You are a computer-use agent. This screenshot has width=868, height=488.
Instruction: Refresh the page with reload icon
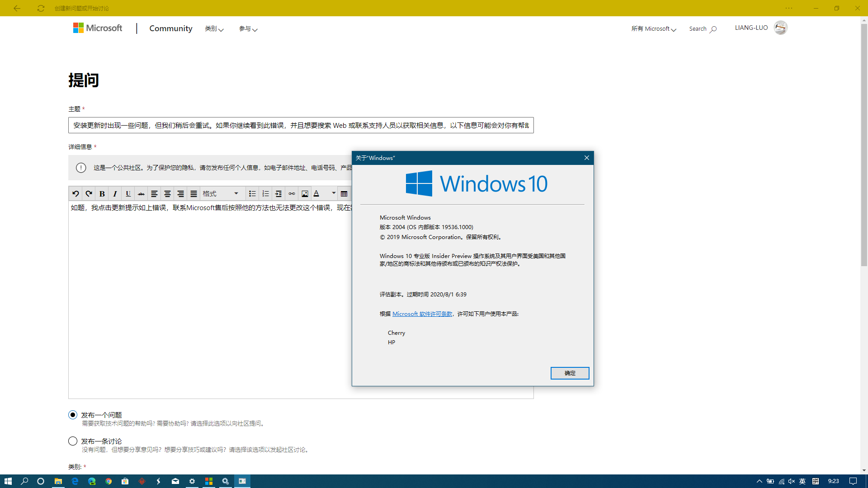tap(41, 8)
